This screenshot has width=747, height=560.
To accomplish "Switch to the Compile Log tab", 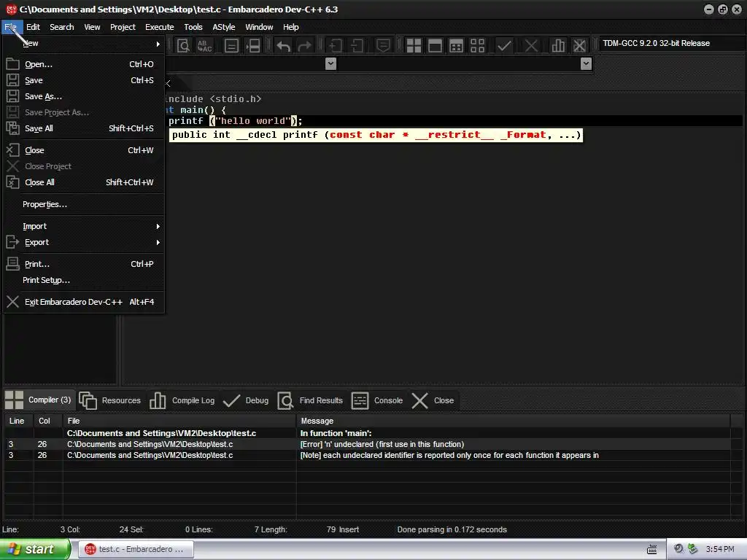I will pos(182,400).
